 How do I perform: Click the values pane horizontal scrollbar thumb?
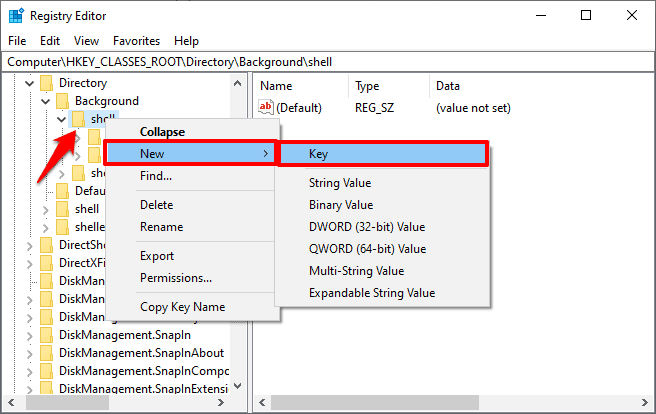point(375,403)
